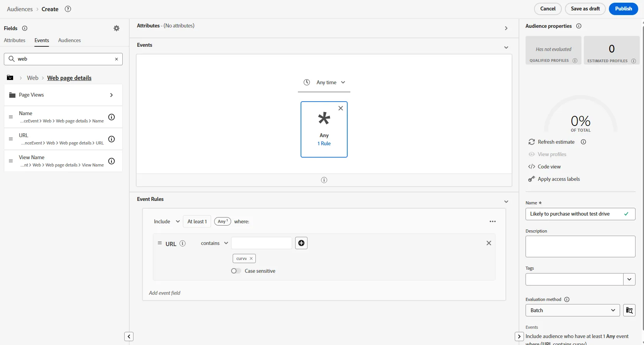This screenshot has height=345, width=644.
Task: Add value with the plus button
Action: click(301, 243)
